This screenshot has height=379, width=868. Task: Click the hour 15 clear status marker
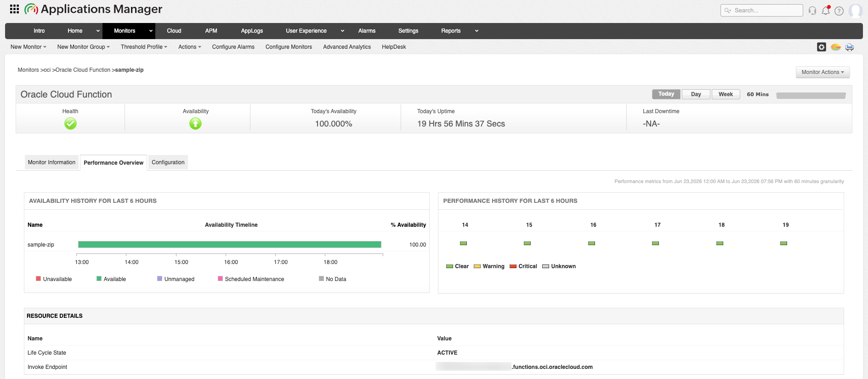(528, 243)
